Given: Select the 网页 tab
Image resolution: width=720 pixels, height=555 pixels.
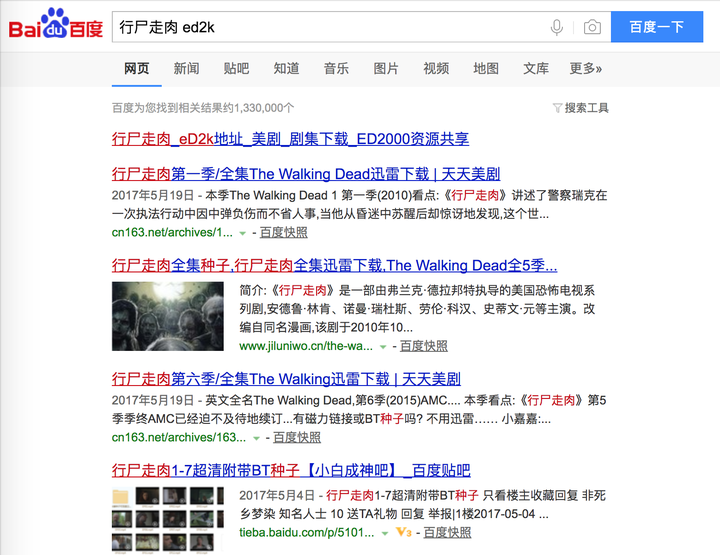Looking at the screenshot, I should coord(136,68).
